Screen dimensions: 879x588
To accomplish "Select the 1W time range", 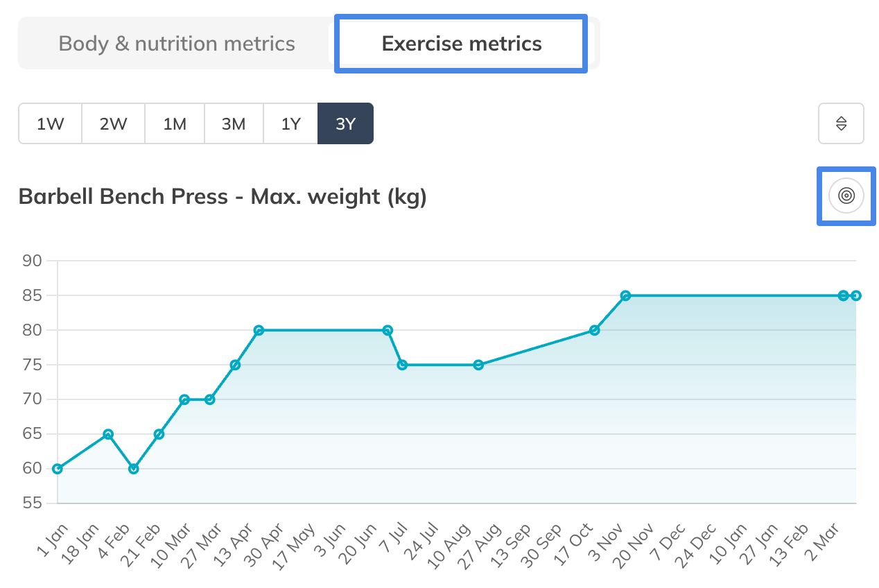I will tap(51, 124).
